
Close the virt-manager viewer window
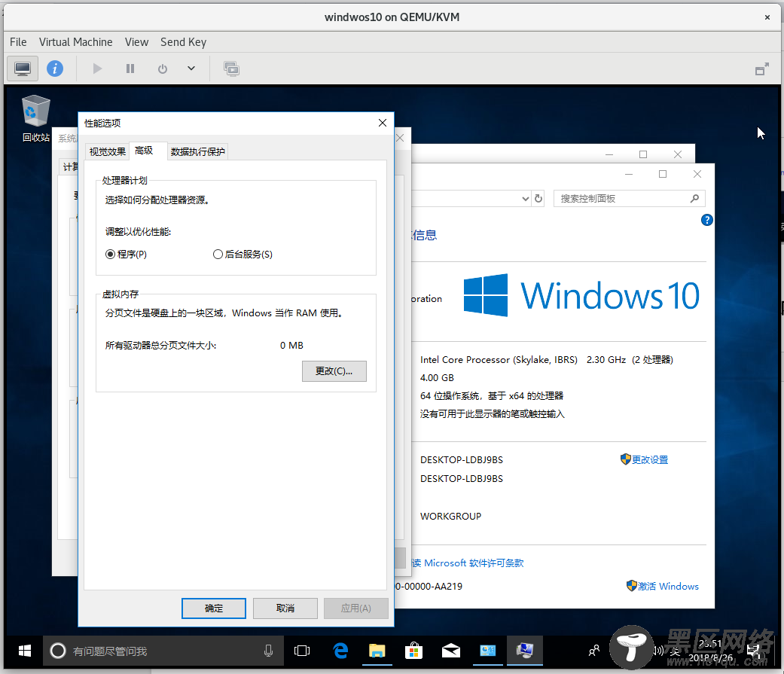pos(767,17)
